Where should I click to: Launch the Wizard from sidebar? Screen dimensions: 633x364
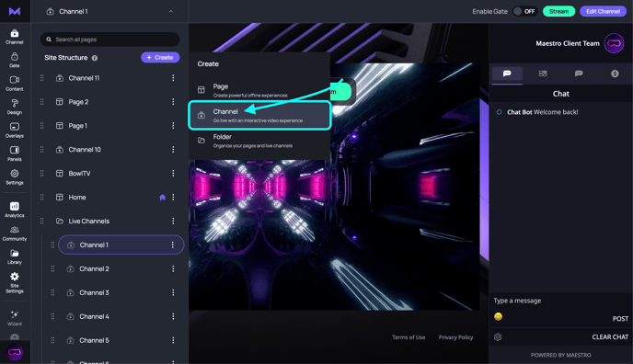click(15, 318)
